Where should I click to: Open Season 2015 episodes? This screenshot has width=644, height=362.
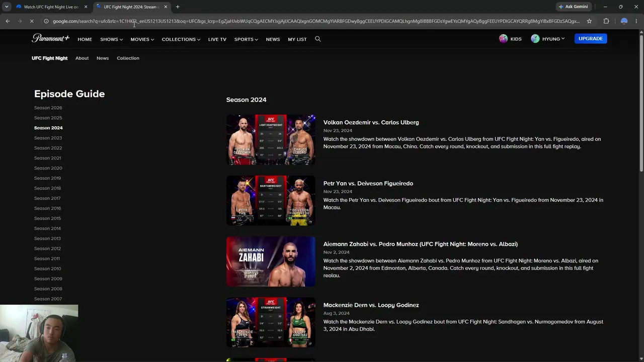(x=48, y=218)
